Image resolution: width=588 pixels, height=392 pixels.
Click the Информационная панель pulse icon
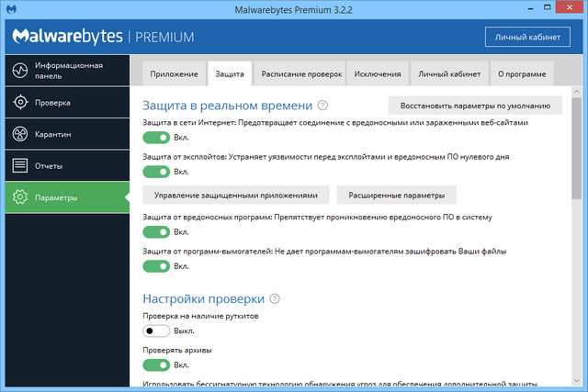(x=20, y=71)
